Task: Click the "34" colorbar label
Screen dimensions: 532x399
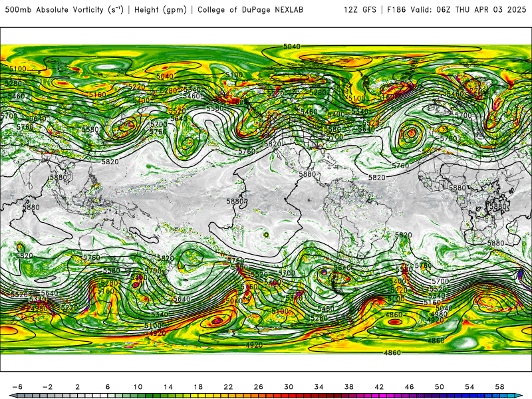Action: [x=319, y=387]
